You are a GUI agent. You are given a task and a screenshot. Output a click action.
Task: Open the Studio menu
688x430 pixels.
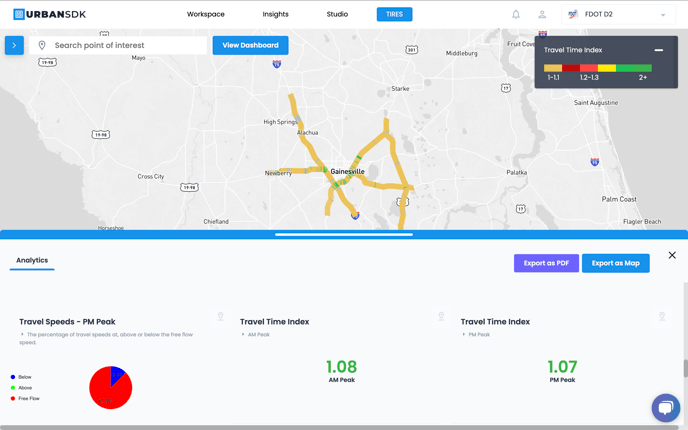coord(337,14)
